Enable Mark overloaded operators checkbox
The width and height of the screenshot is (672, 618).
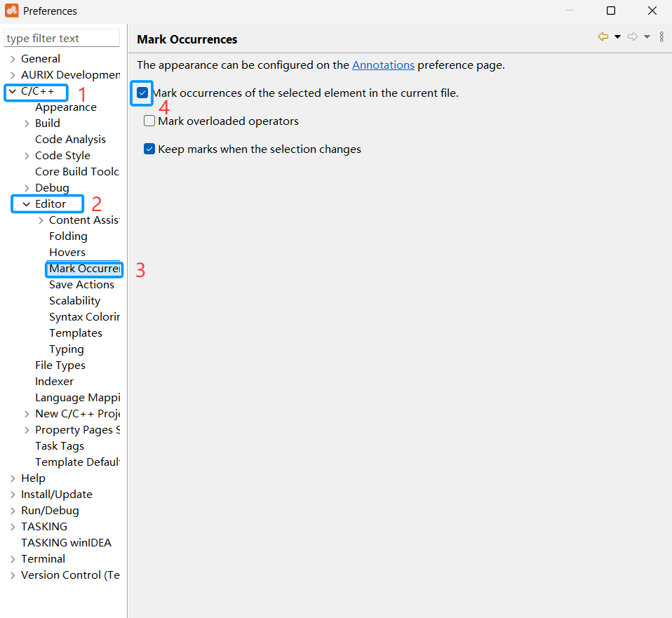pos(149,121)
